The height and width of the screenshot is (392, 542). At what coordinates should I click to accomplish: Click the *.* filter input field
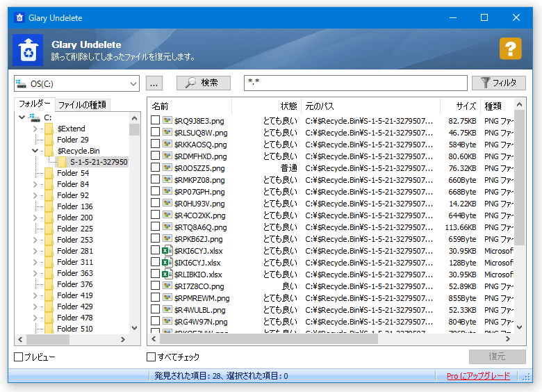(355, 83)
